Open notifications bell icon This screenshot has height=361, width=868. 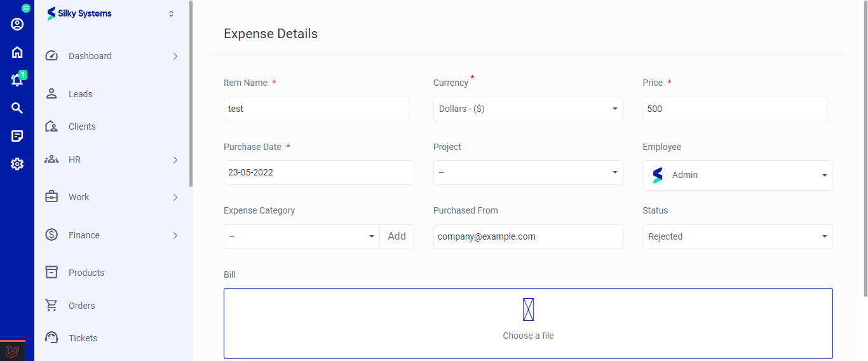tap(17, 80)
